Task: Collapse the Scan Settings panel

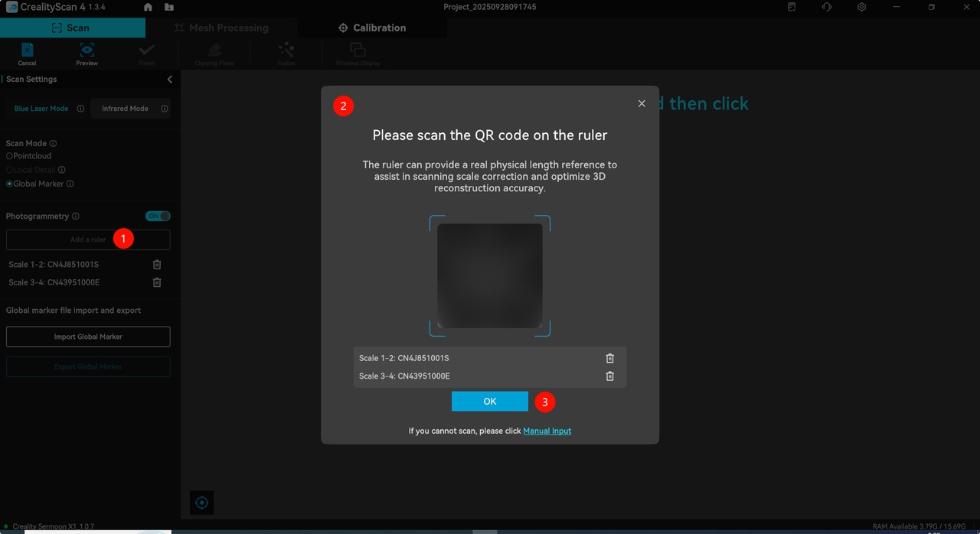Action: coord(170,80)
